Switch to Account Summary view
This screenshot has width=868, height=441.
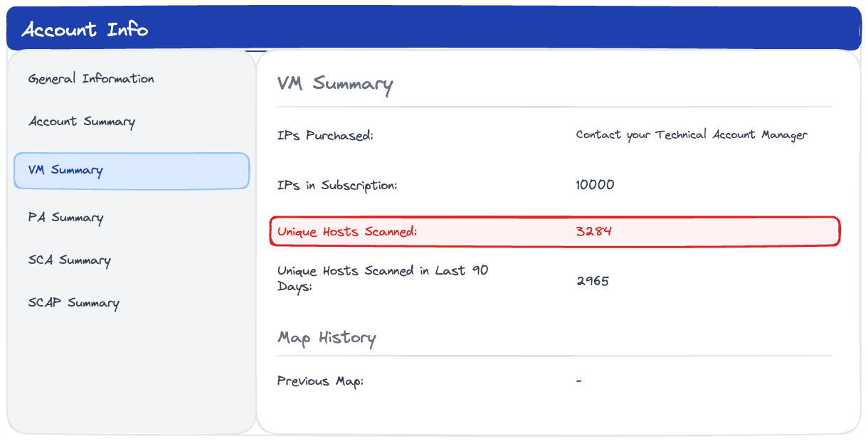80,122
